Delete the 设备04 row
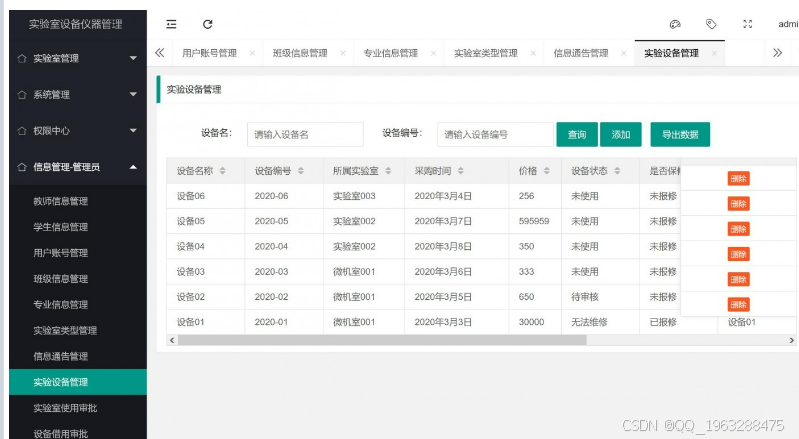The width and height of the screenshot is (799, 439). click(738, 229)
